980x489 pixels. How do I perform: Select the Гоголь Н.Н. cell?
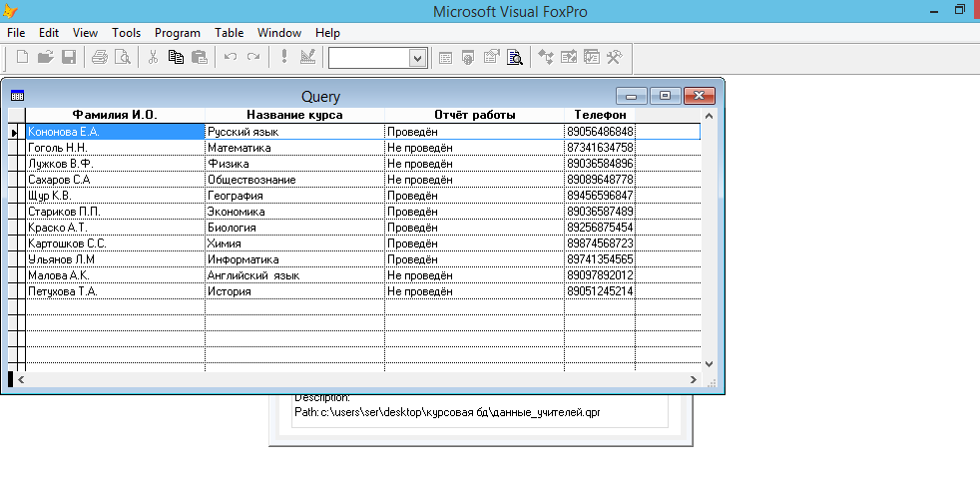tap(115, 148)
